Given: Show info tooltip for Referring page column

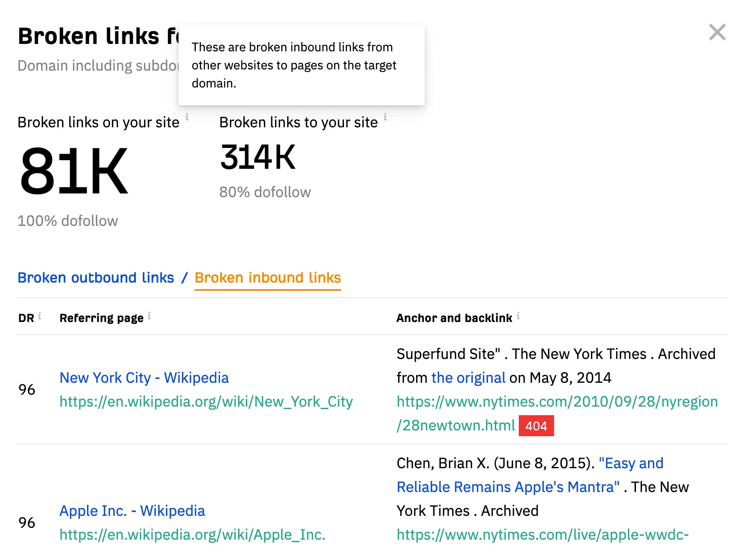Looking at the screenshot, I should [149, 316].
